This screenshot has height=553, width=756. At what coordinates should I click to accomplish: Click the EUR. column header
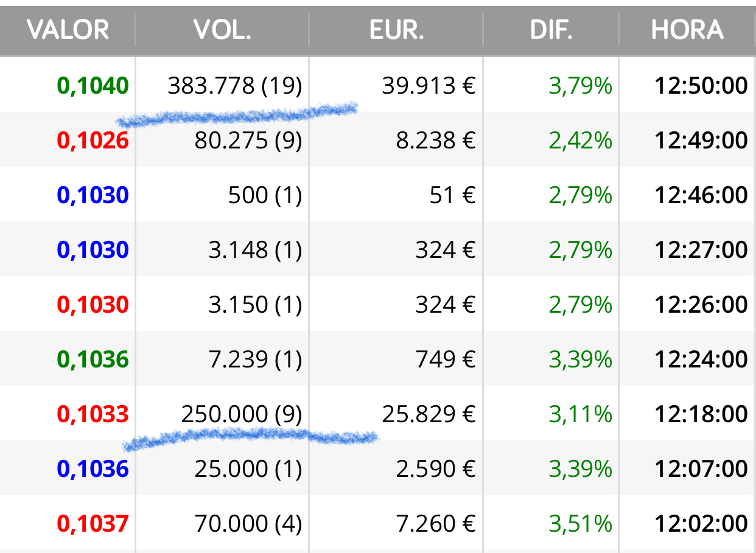pos(396,30)
